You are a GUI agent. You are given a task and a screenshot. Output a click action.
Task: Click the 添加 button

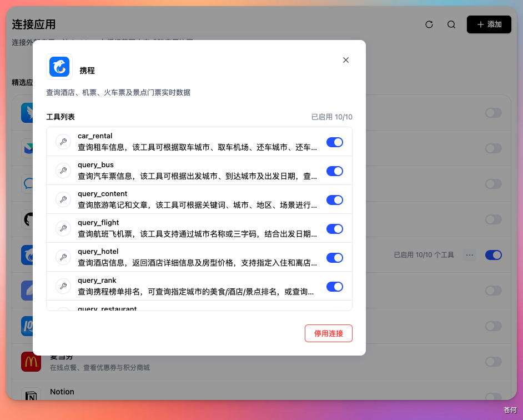489,24
